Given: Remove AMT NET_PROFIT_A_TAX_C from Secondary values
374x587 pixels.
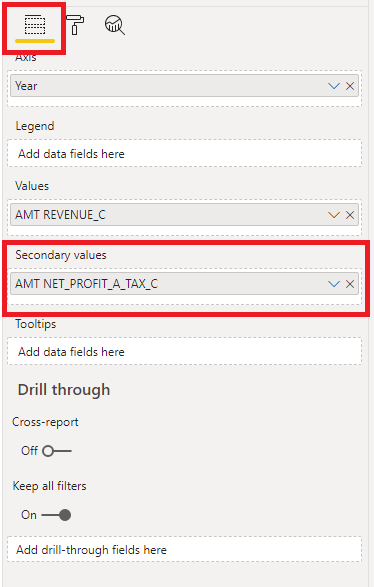Looking at the screenshot, I should [x=350, y=284].
